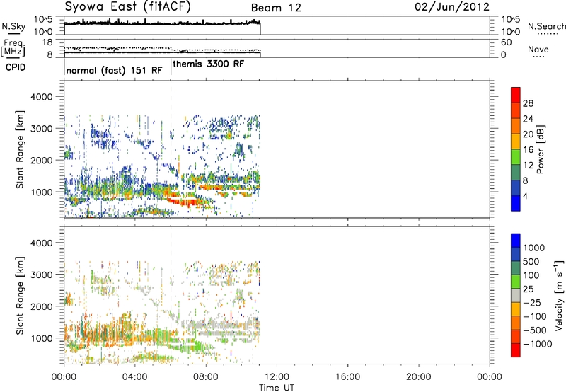Click the solid CPID boundary line before "themis"

click(x=171, y=67)
